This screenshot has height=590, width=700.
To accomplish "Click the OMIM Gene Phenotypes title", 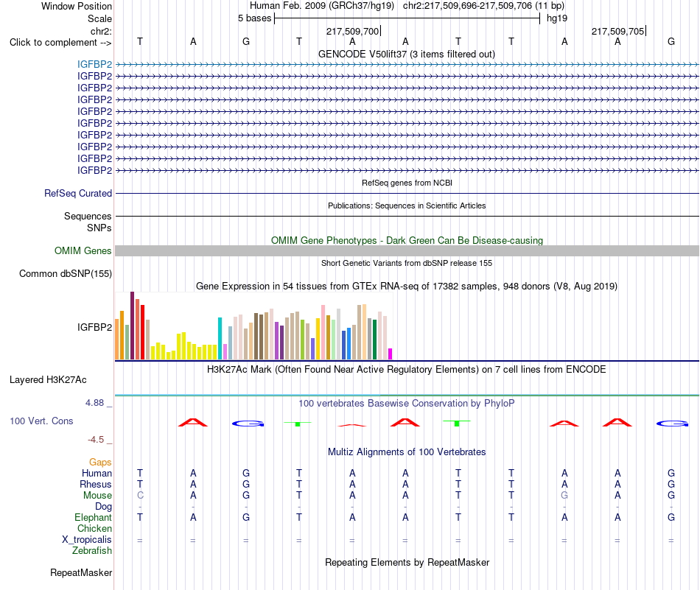I will click(x=407, y=240).
